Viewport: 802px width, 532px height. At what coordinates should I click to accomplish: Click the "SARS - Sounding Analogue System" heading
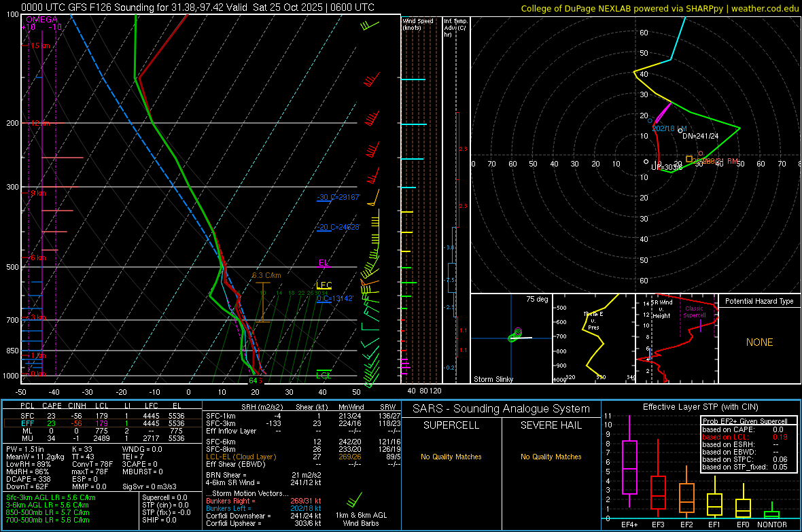click(501, 409)
